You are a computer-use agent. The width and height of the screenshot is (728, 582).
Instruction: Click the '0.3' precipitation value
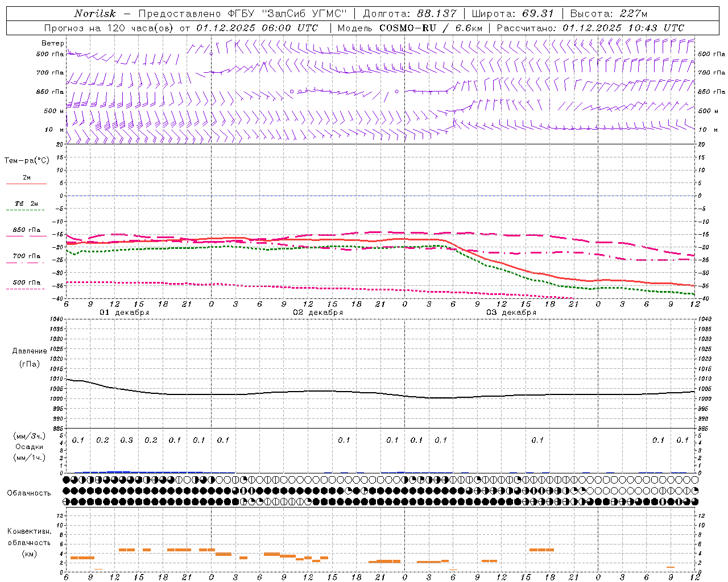click(127, 440)
